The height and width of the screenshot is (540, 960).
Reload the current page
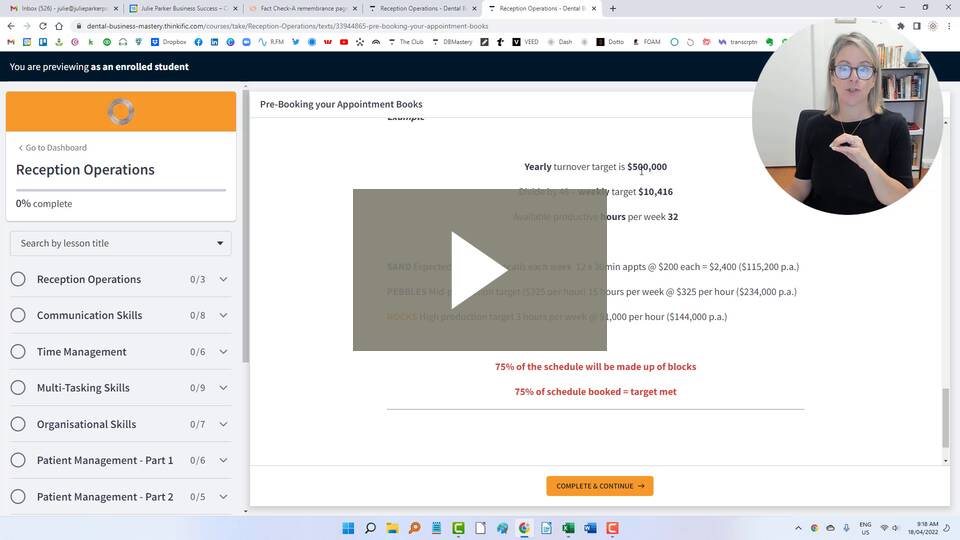point(43,26)
